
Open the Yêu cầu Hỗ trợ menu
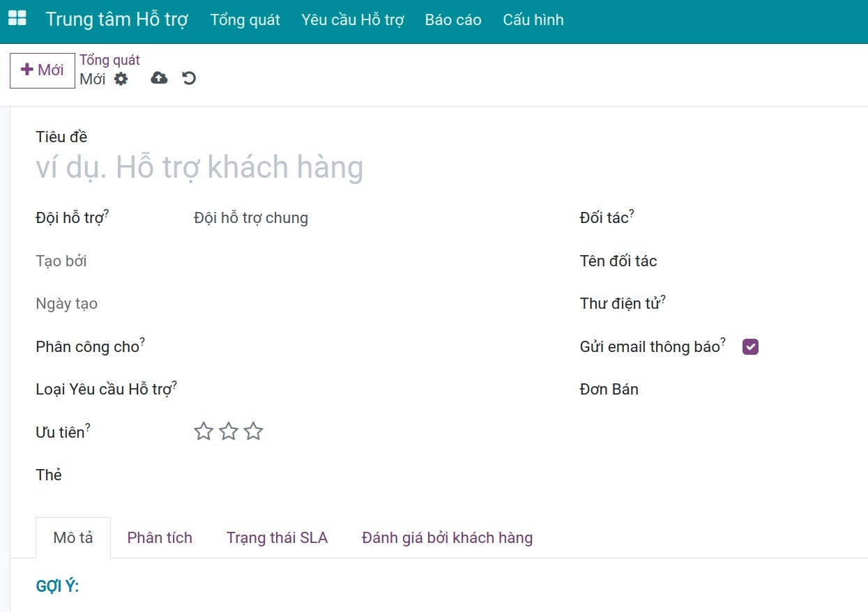[353, 20]
